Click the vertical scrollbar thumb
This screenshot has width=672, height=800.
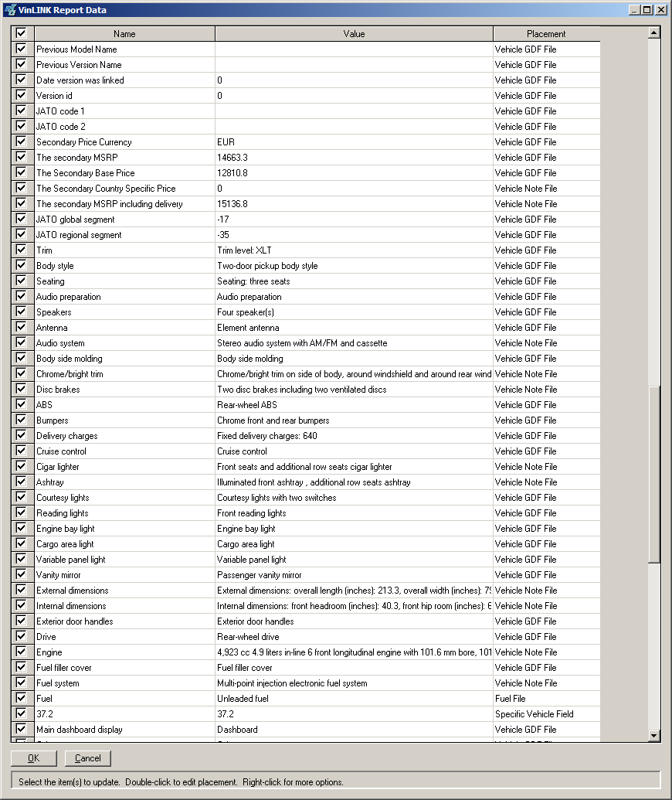point(654,471)
